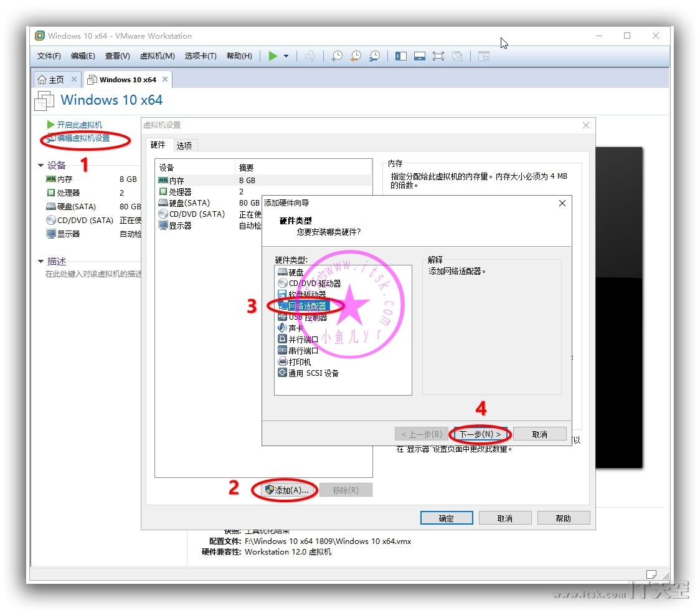Select the 内存 row in the settings hardware list
This screenshot has width=700, height=610.
tap(264, 181)
